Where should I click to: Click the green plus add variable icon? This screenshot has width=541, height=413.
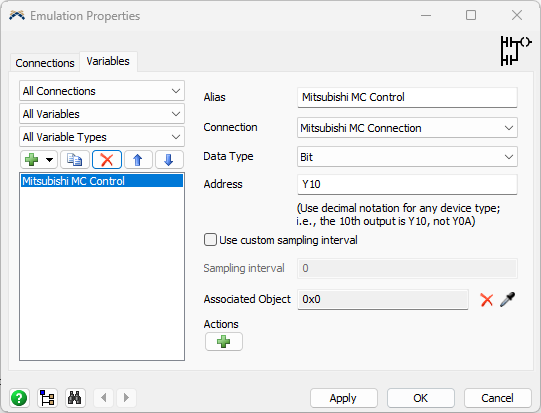pyautogui.click(x=32, y=159)
